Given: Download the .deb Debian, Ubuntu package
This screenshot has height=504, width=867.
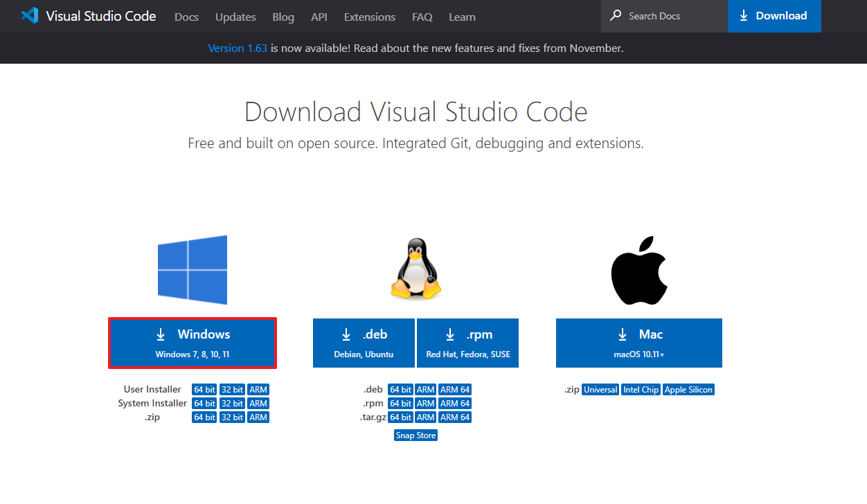Looking at the screenshot, I should coord(364,343).
